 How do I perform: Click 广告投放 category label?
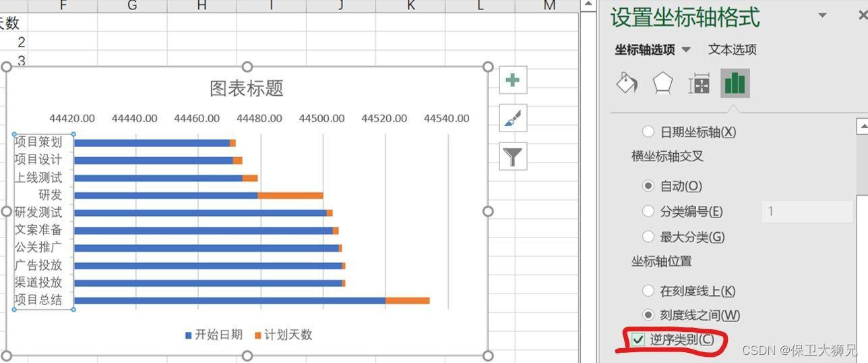[x=38, y=265]
